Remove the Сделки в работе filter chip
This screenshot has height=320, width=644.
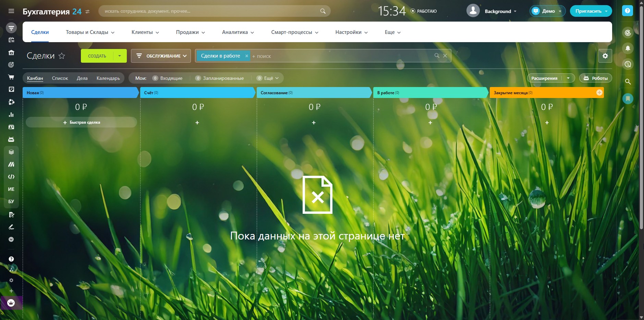246,56
